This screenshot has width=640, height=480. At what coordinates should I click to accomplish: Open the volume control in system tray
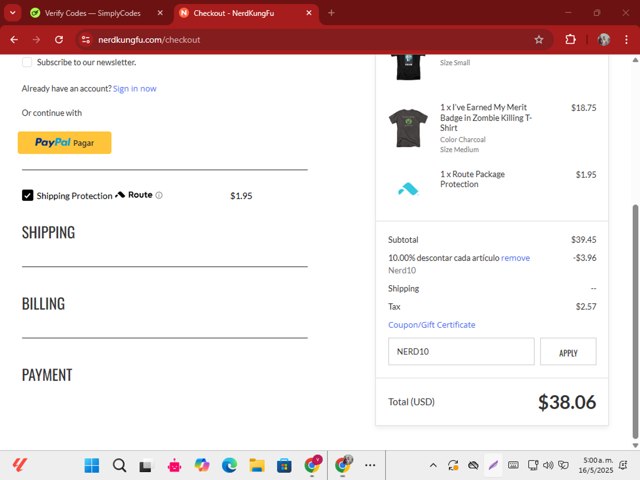[x=548, y=465]
